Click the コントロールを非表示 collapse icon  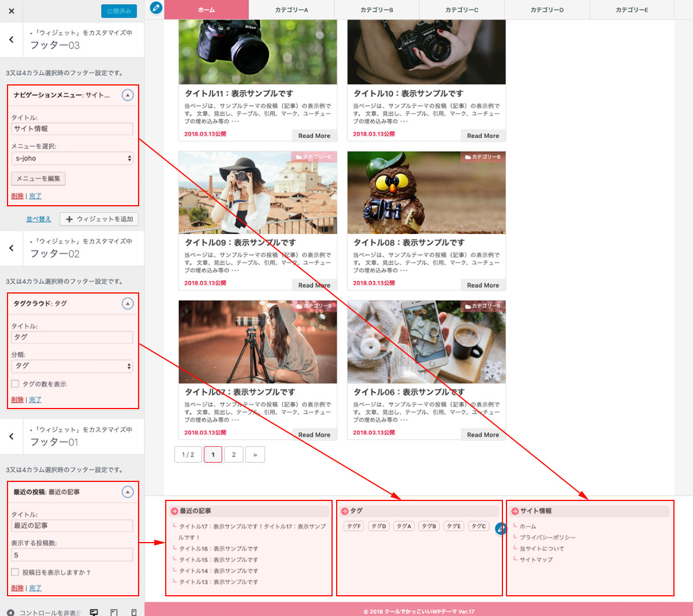[x=10, y=612]
